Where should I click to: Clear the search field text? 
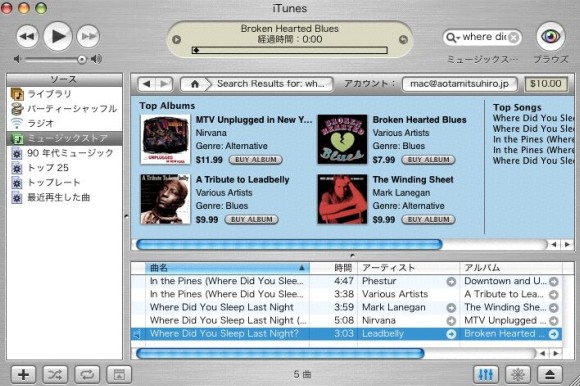(513, 37)
